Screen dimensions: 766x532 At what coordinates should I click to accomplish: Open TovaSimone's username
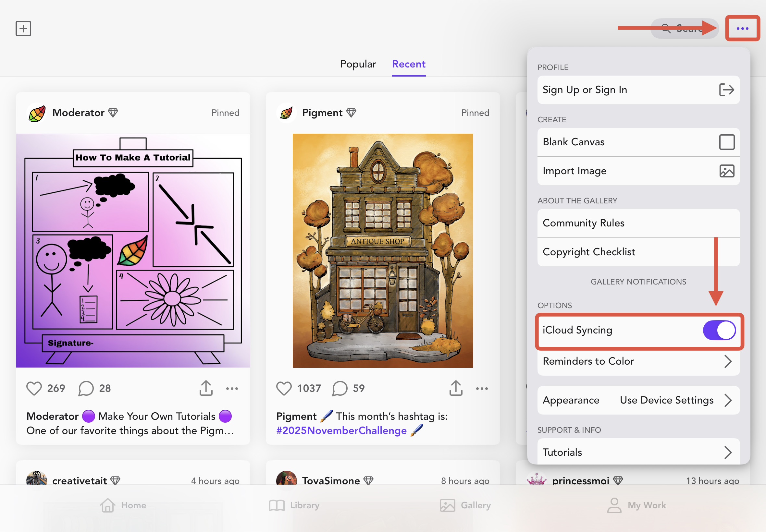tap(331, 481)
